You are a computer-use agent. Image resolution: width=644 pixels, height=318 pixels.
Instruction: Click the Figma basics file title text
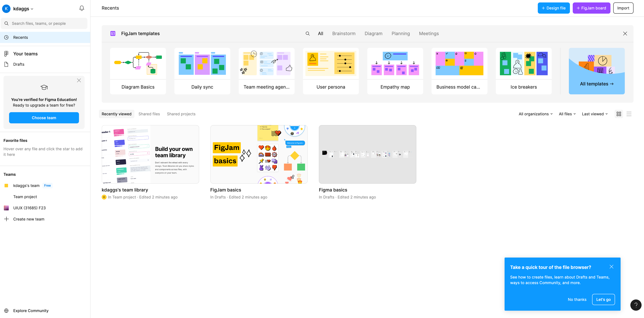coord(333,190)
